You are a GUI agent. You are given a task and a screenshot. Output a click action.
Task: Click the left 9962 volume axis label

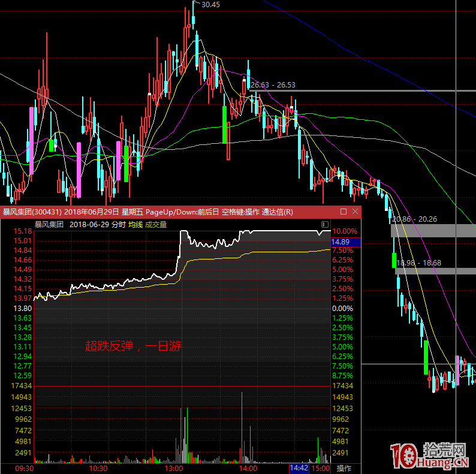pyautogui.click(x=23, y=419)
